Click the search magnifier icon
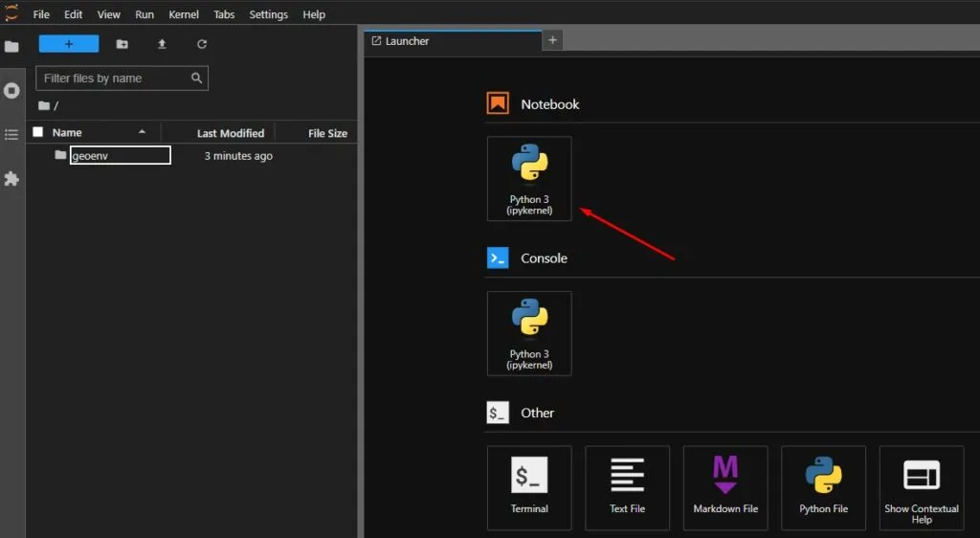Screen dimensions: 980x538 [196, 78]
